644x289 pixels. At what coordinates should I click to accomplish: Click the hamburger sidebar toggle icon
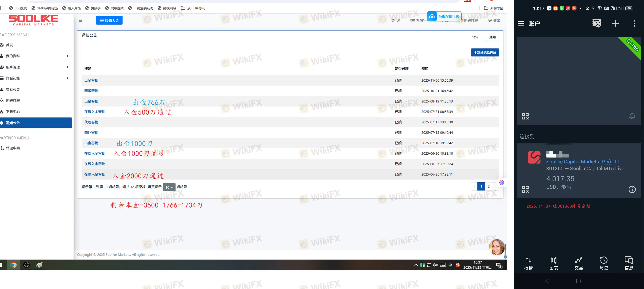point(80,20)
